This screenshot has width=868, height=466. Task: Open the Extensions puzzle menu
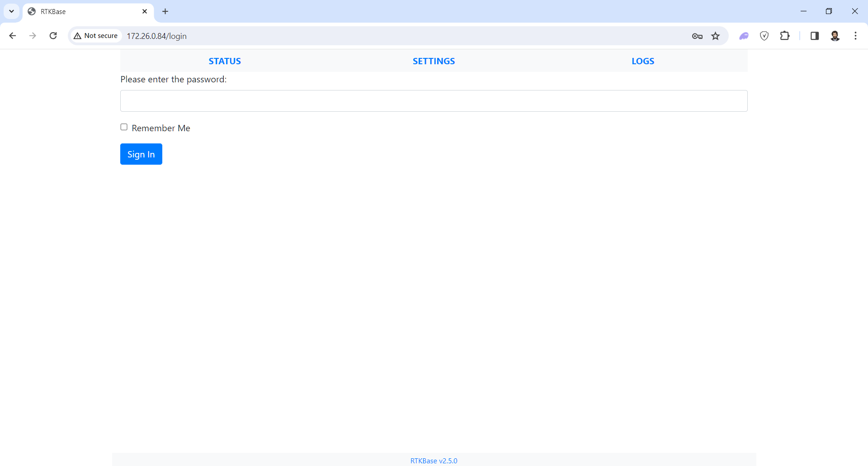click(785, 36)
